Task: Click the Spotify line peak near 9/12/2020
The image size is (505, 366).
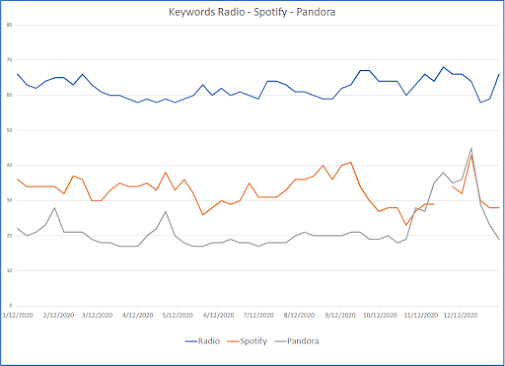Action: tap(351, 162)
